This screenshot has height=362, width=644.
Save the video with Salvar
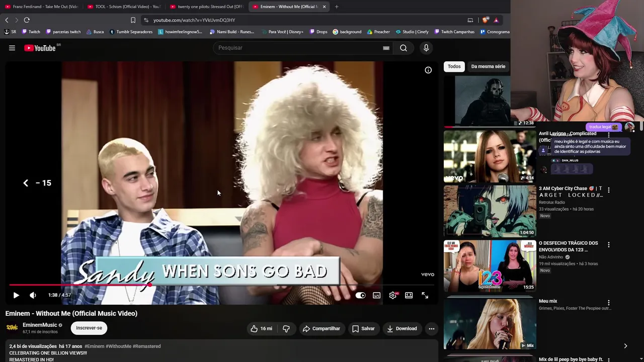click(363, 328)
